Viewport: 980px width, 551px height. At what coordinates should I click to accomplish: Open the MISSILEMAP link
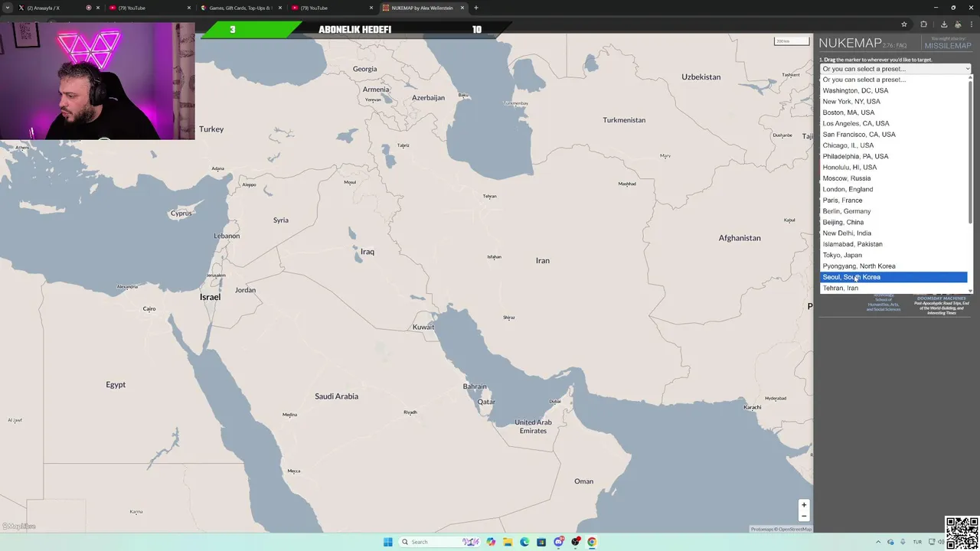[948, 45]
